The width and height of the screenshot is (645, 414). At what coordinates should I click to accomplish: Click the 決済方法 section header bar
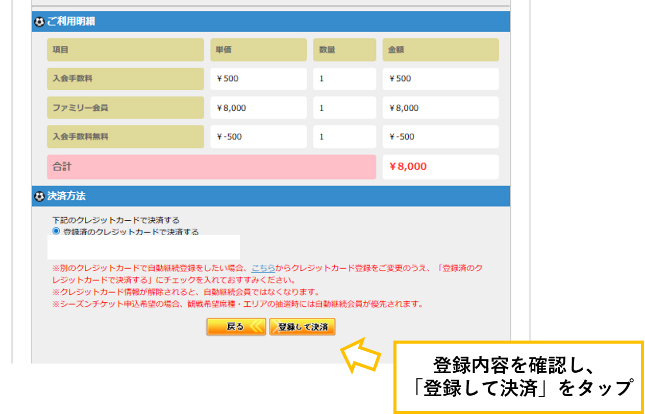pos(272,196)
